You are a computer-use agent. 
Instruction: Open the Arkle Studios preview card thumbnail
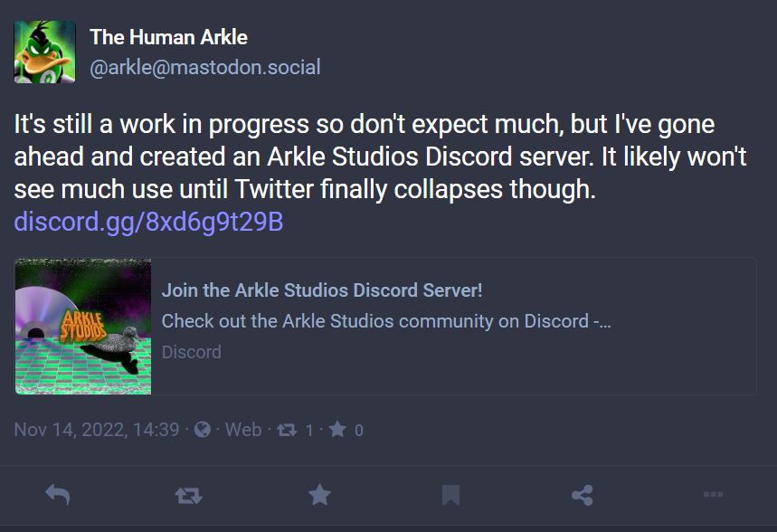83,327
